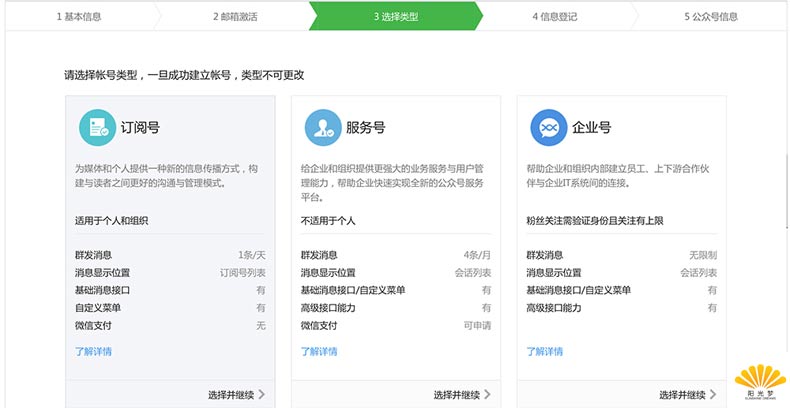790x408 pixels.
Task: Open 了解详情 link under 企业号
Action: pos(545,352)
